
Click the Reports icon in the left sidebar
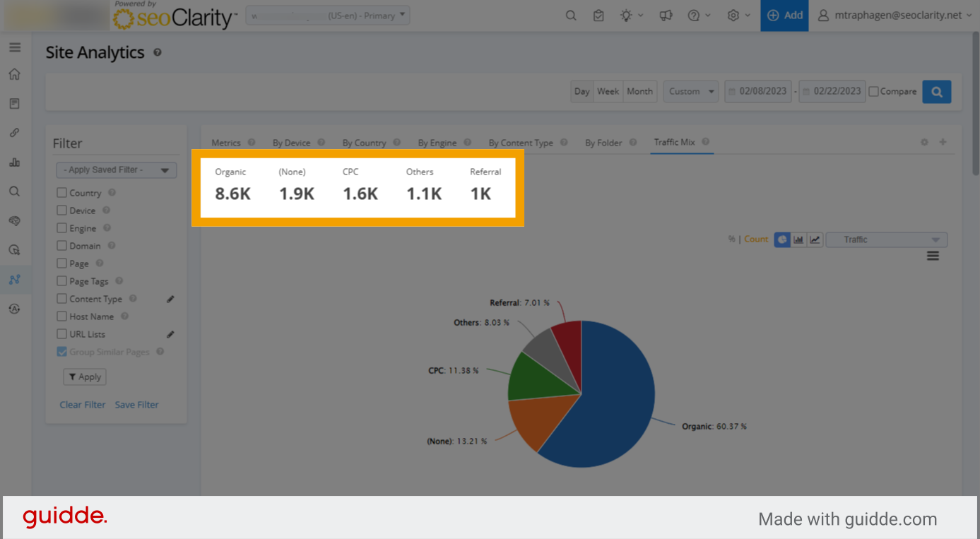click(15, 103)
